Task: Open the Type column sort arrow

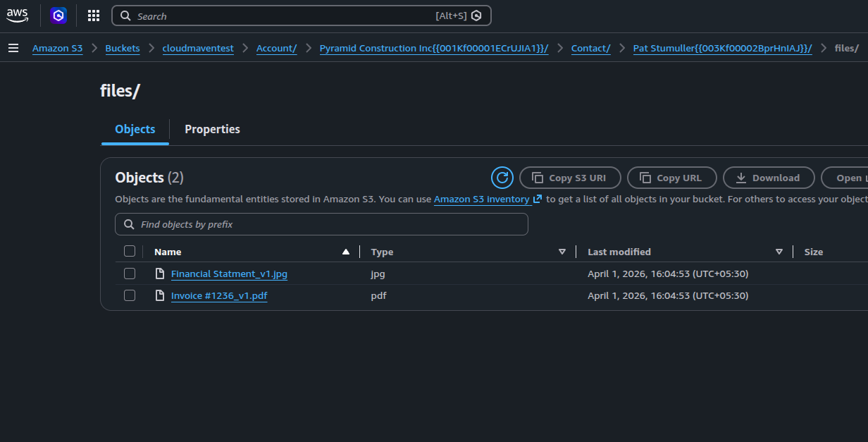Action: (562, 252)
